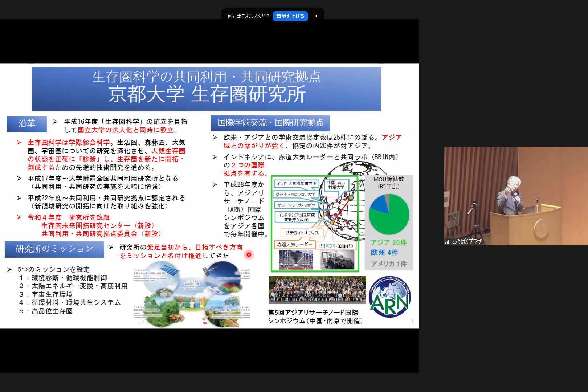Click the caption 第5回アジアリサーチノード国際シンポジウム
The image size is (588, 392).
pos(315,317)
